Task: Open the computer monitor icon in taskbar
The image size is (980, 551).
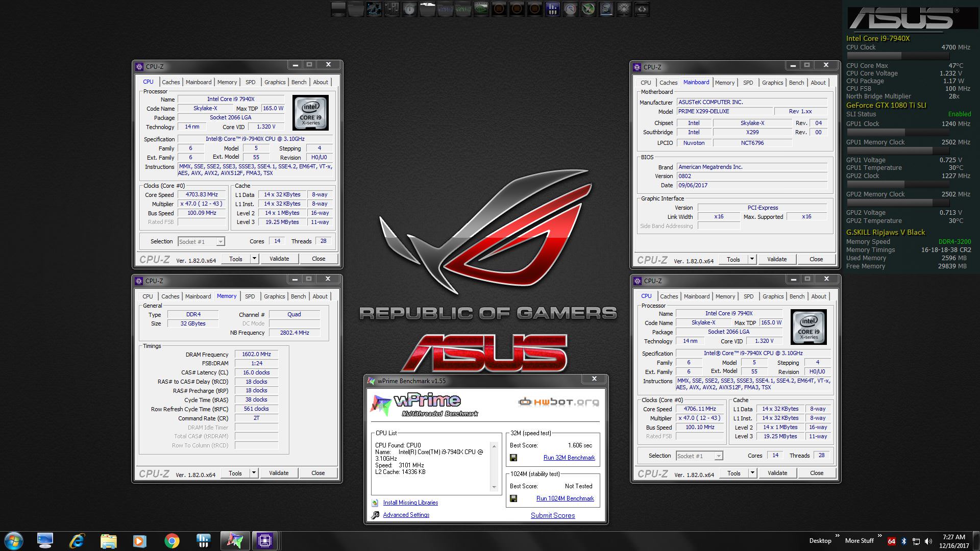Action: 45,540
